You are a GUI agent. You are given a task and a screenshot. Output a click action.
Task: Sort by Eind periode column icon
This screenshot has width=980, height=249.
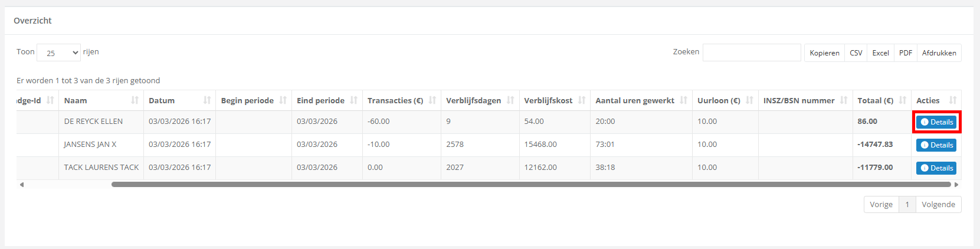pyautogui.click(x=354, y=100)
